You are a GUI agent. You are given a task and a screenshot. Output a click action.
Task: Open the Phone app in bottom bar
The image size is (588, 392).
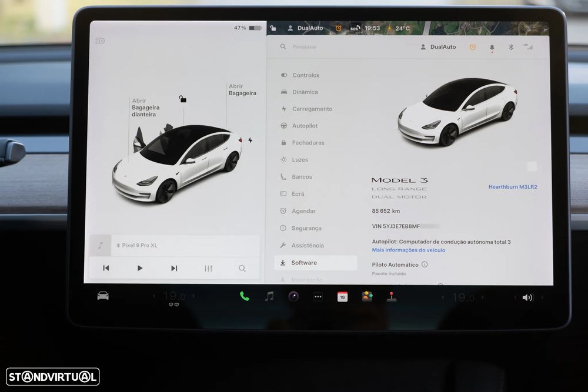coord(245,296)
